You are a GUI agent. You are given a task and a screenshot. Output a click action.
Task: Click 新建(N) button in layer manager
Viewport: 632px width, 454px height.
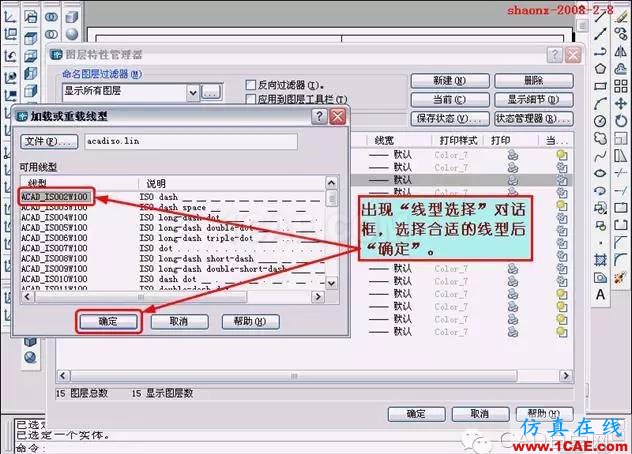[x=450, y=81]
